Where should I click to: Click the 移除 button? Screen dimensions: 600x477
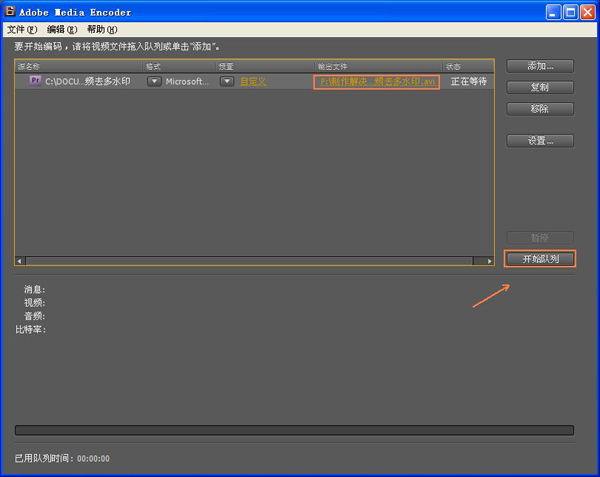click(x=540, y=109)
